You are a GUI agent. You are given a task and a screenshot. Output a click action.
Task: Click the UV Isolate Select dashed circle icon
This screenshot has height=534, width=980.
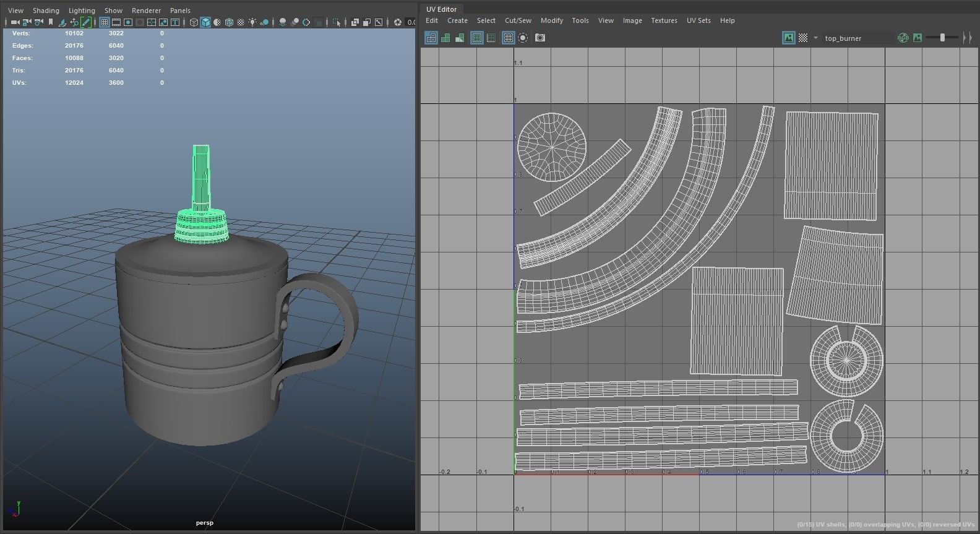coord(523,38)
